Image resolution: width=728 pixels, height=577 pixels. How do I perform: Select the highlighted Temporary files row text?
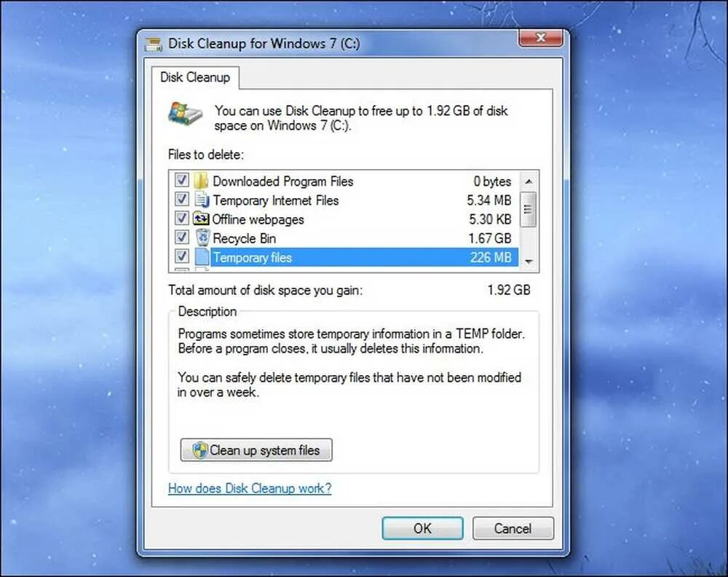click(x=252, y=257)
